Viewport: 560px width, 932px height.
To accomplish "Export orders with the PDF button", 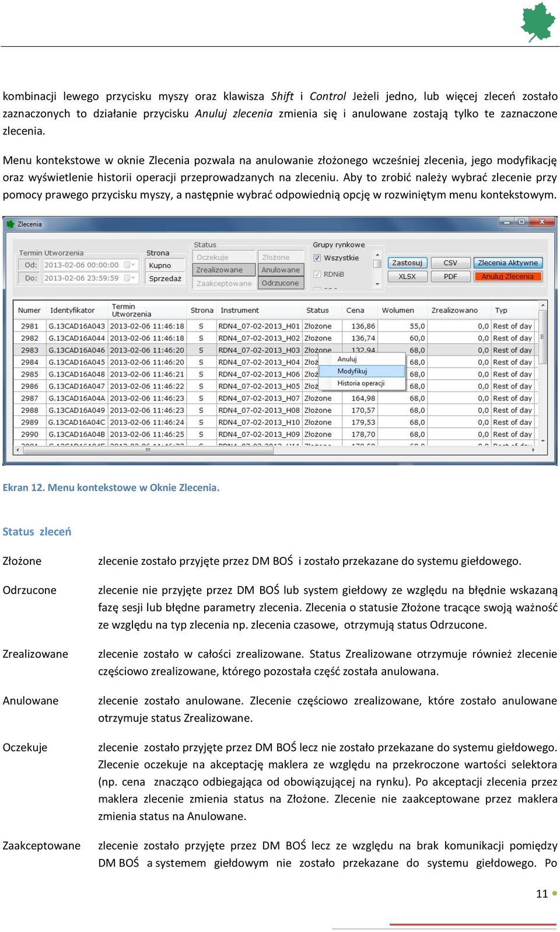I will [450, 277].
